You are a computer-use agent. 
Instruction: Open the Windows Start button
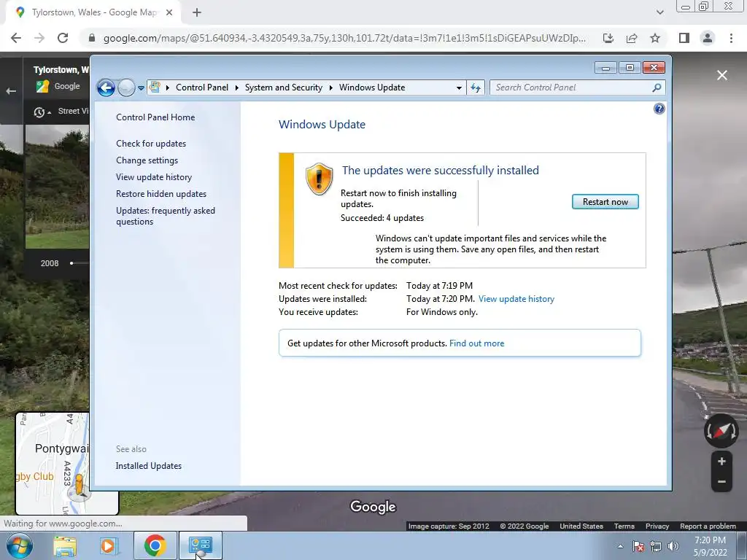[19, 545]
